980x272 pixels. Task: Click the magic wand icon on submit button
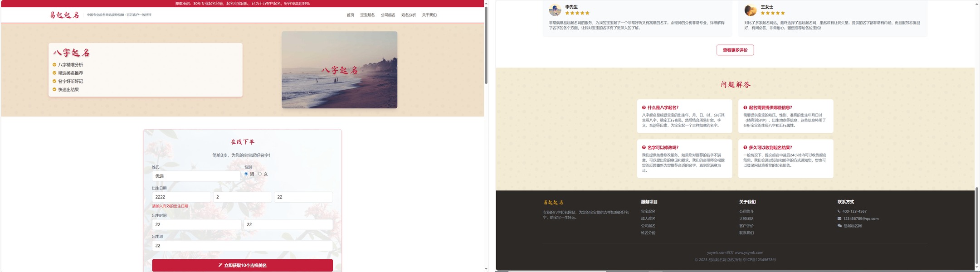click(x=220, y=265)
